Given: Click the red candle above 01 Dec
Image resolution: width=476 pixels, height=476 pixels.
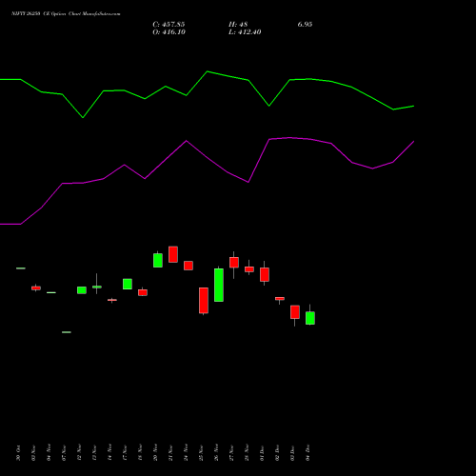Looking at the screenshot, I should [x=265, y=274].
